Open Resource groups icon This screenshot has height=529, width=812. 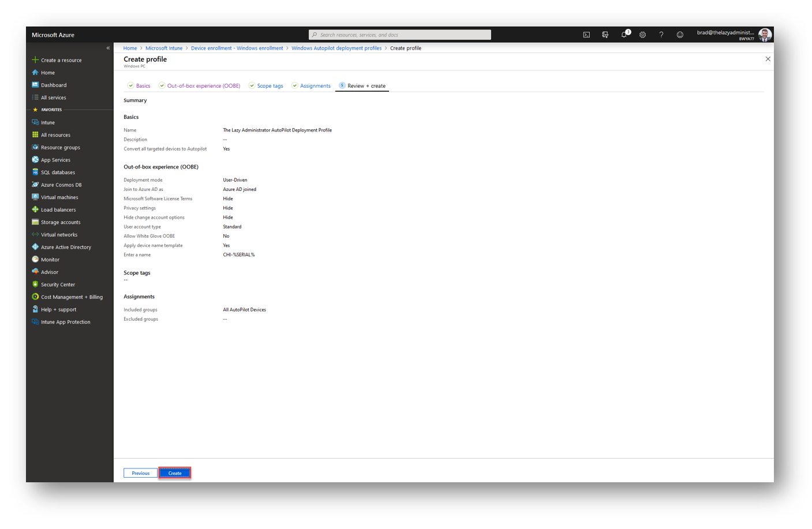[x=35, y=147]
